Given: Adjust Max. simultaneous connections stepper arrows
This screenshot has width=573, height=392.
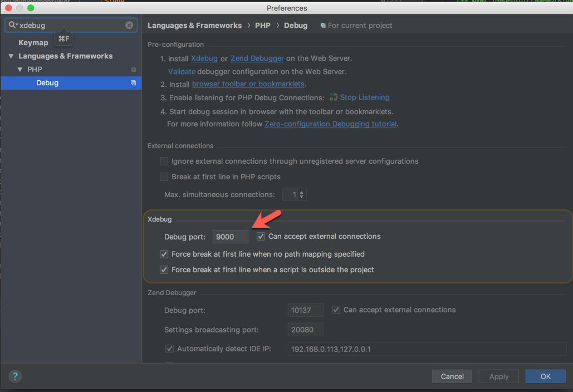Looking at the screenshot, I should [301, 194].
